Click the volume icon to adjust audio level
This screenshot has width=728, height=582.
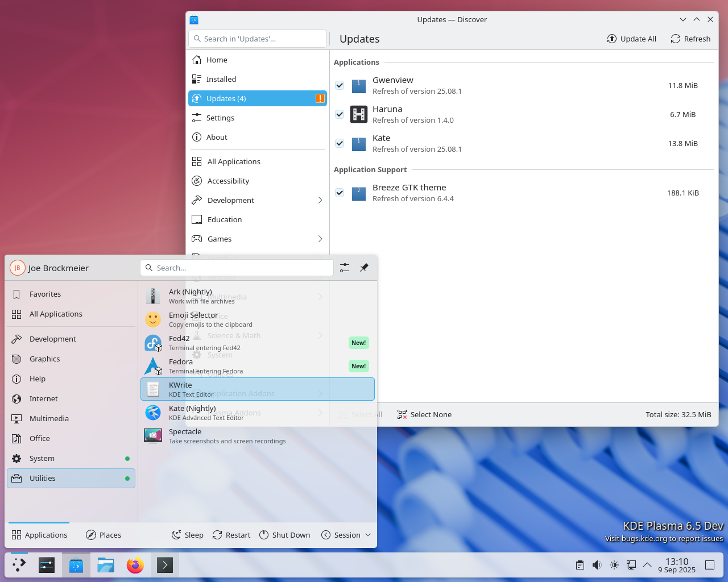coord(597,564)
